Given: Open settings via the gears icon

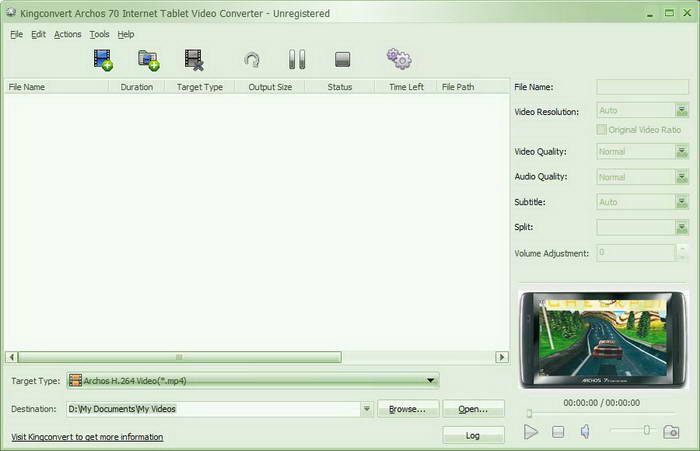Looking at the screenshot, I should (x=399, y=60).
